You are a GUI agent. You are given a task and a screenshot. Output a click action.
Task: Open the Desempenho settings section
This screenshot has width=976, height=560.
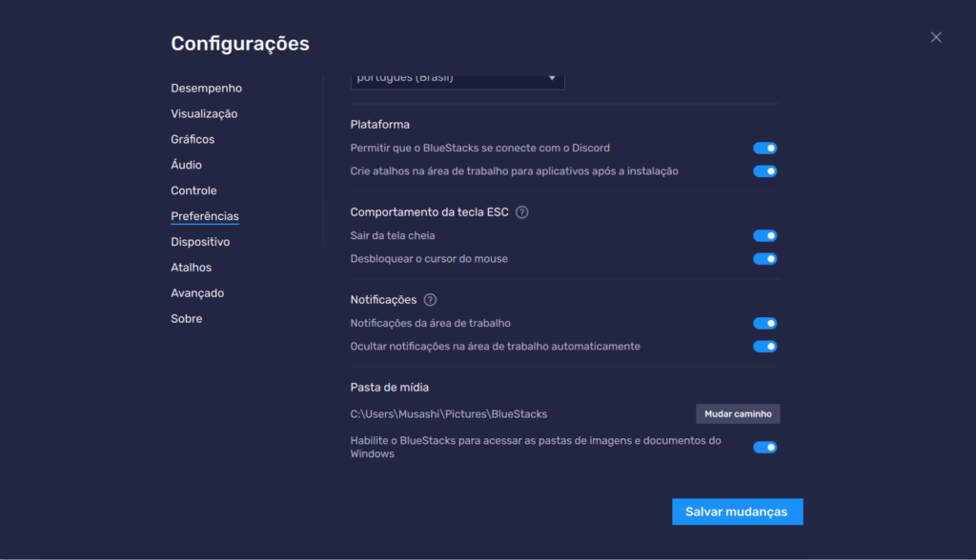tap(206, 87)
